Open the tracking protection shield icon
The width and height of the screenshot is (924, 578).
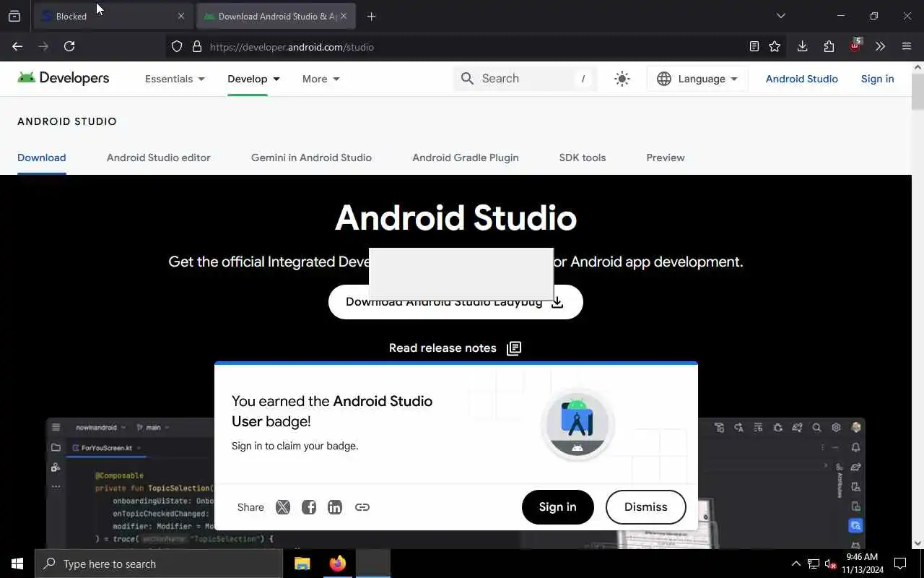click(177, 47)
